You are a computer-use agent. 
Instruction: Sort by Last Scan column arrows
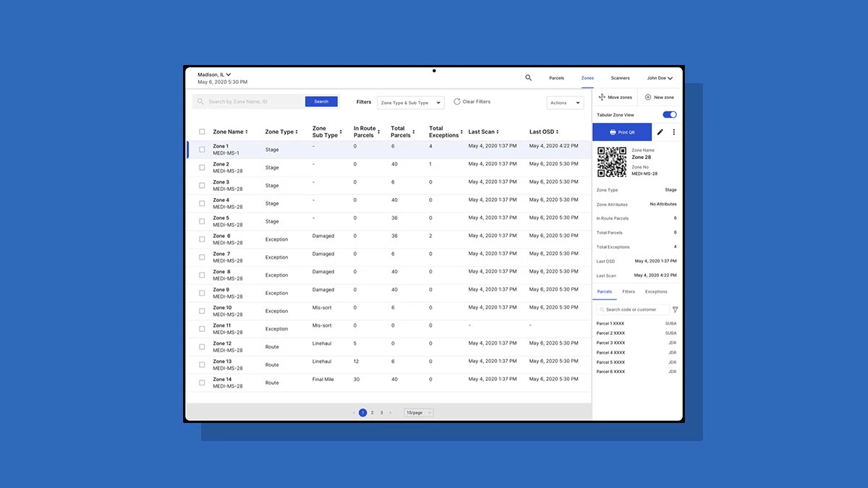(498, 132)
